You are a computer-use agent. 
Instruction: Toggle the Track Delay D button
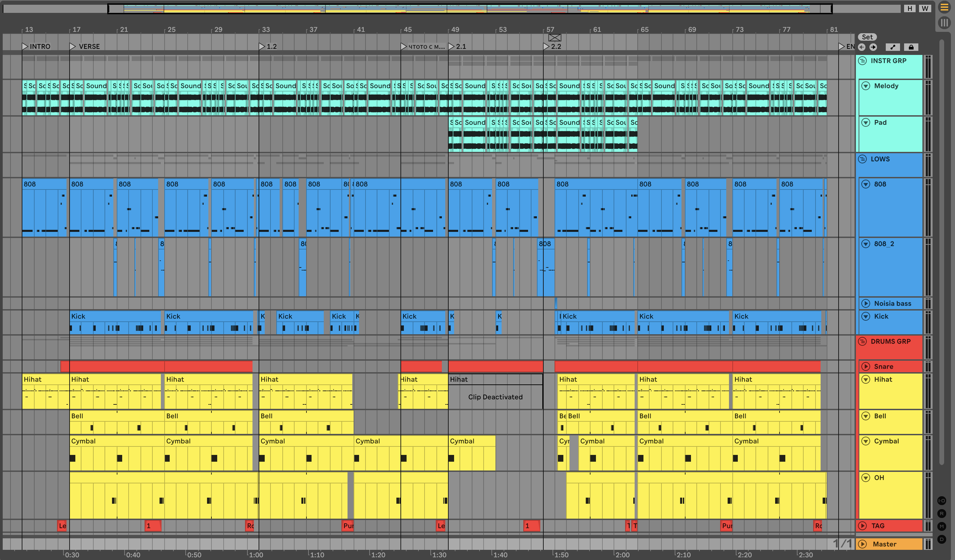pyautogui.click(x=941, y=539)
